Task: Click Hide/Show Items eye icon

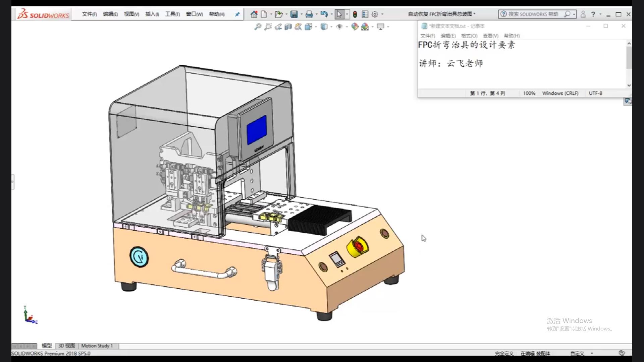Action: point(339,26)
